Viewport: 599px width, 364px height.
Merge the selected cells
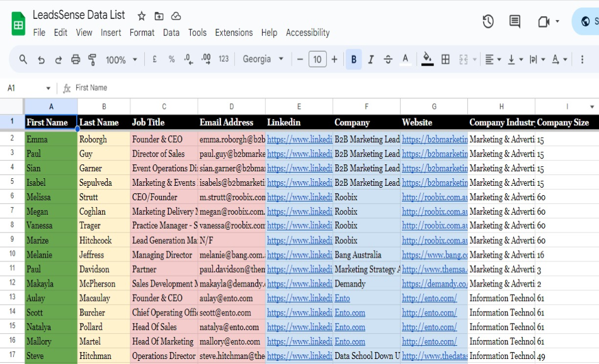pyautogui.click(x=464, y=59)
